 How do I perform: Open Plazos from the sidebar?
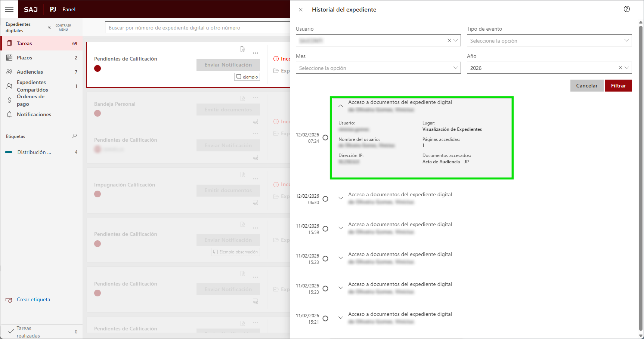click(x=24, y=58)
